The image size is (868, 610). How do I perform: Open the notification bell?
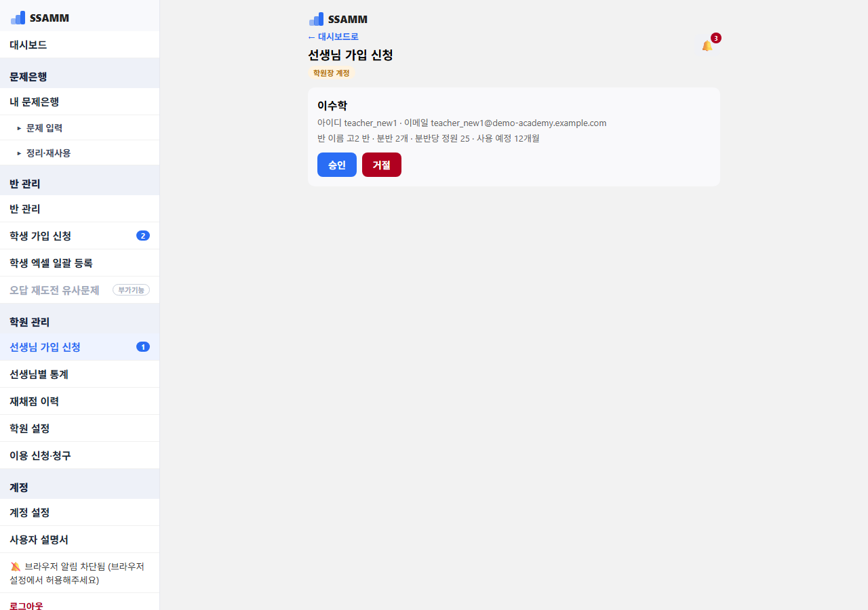(707, 45)
